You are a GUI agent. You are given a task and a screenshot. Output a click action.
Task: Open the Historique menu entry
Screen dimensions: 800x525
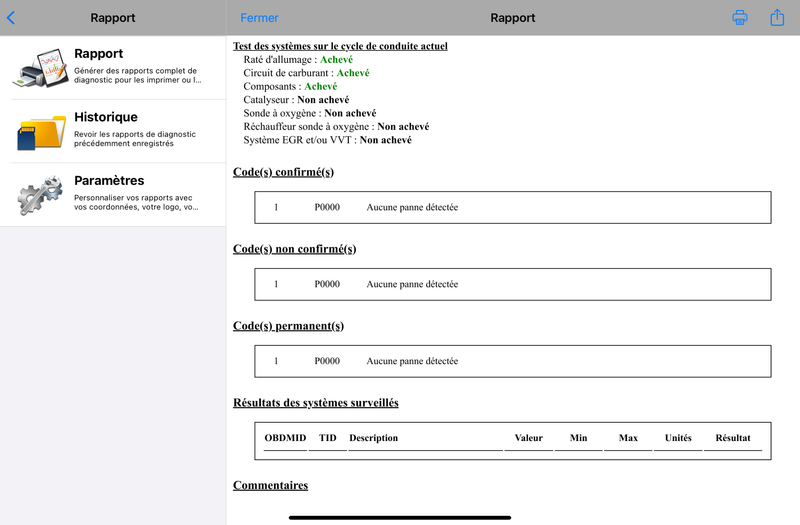[113, 132]
